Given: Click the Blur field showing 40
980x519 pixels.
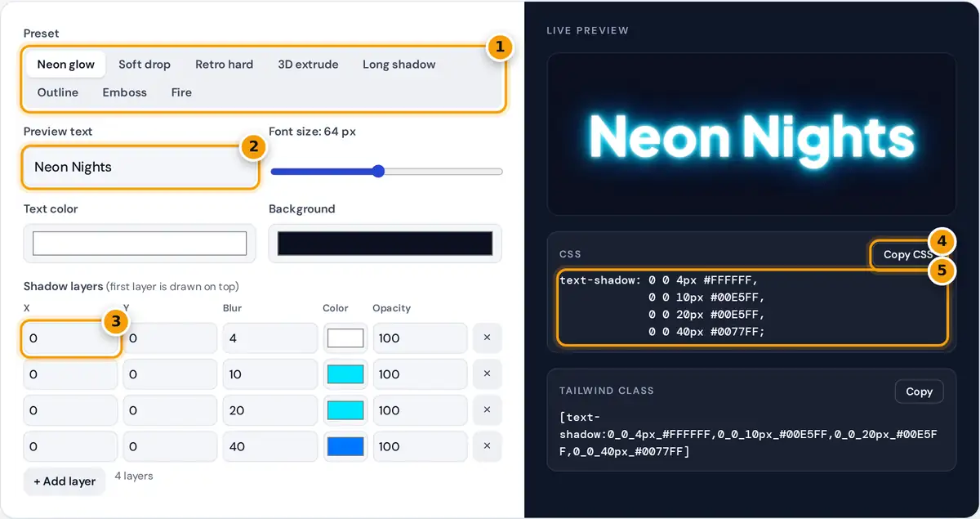Looking at the screenshot, I should coord(269,446).
